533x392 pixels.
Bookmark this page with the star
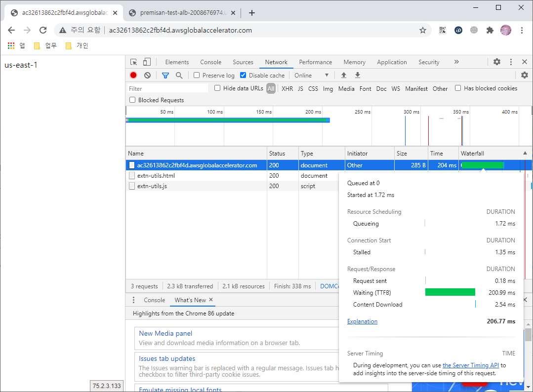[x=422, y=30]
